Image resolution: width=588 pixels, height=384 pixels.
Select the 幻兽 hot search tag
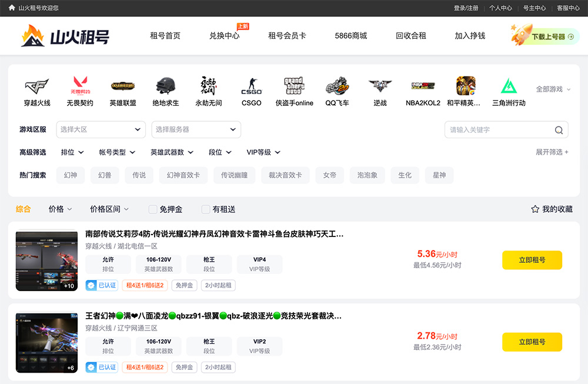(x=105, y=175)
